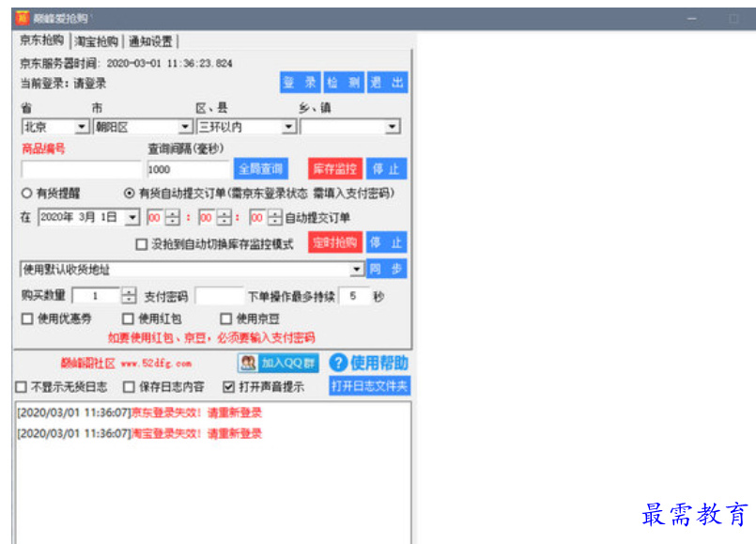Enable the 不显示无货日志 checkbox
756x544 pixels.
[21, 387]
